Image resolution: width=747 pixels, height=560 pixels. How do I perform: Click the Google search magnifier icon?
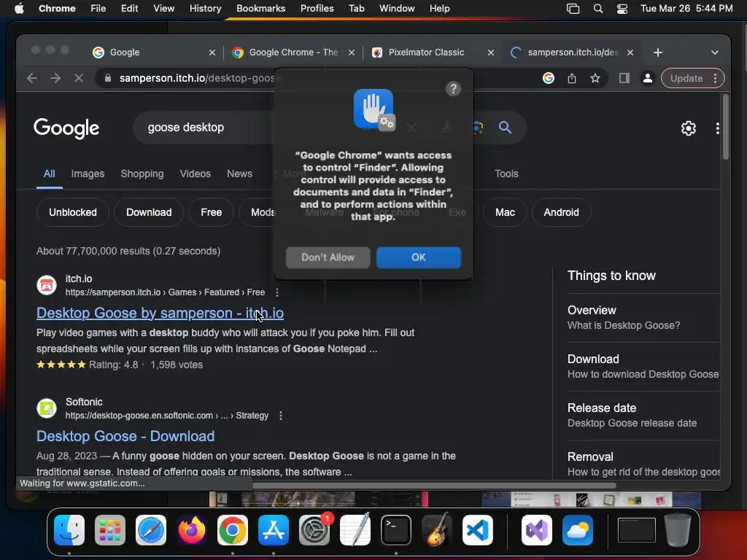click(505, 127)
